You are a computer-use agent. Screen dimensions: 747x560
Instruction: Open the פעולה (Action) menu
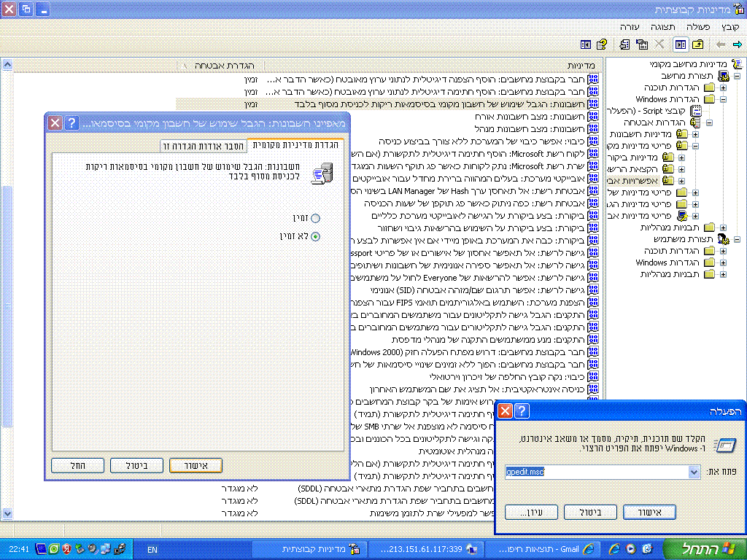(687, 26)
